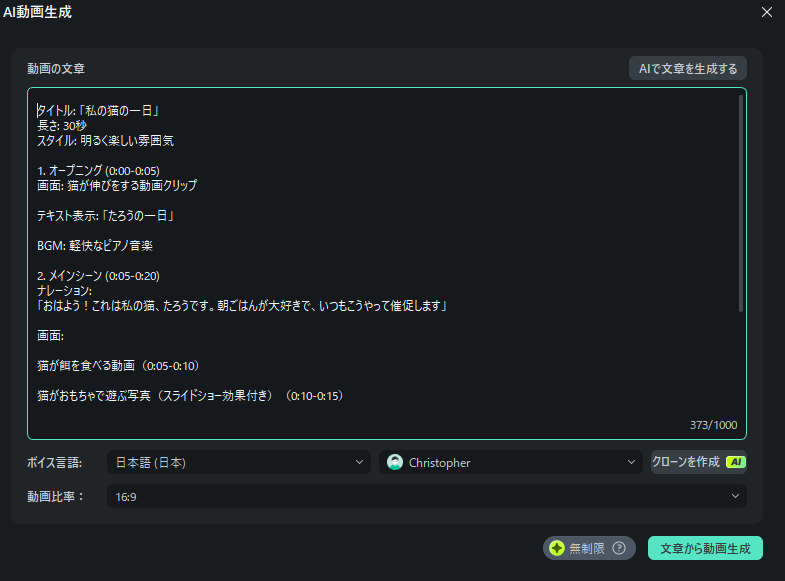The image size is (785, 581).
Task: Click the line '2. メインシーン (0:05-0:20)'
Action: tap(99, 276)
